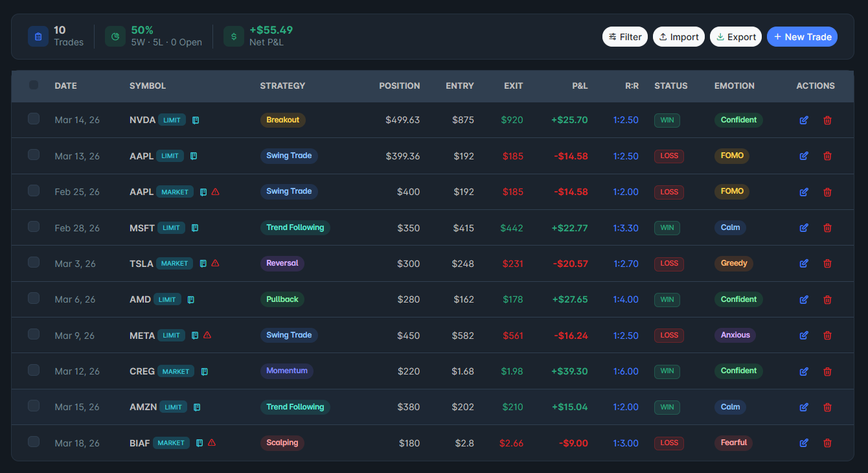Click the pie chart icon next to 50%
The width and height of the screenshot is (868, 473).
(115, 36)
